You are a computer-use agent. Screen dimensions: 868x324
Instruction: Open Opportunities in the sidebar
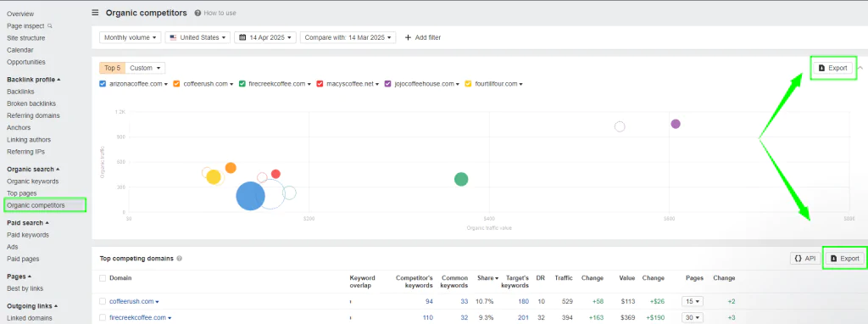click(x=26, y=62)
